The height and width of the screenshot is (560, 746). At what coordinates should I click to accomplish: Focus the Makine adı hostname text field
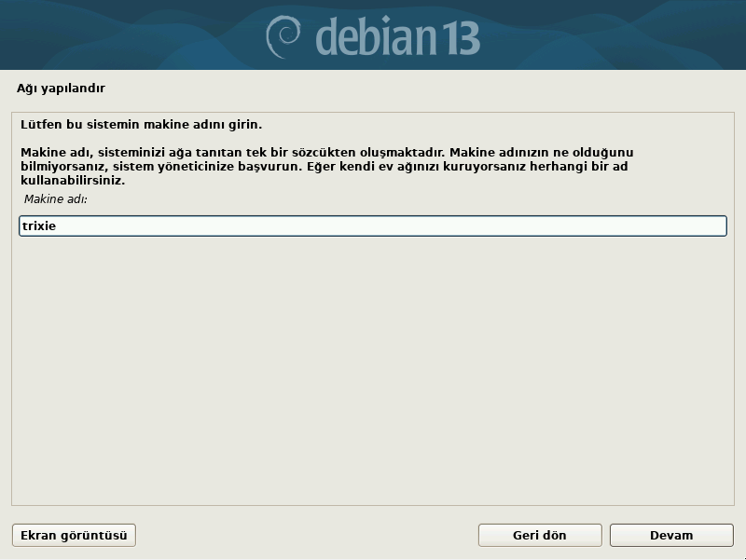pos(373,225)
